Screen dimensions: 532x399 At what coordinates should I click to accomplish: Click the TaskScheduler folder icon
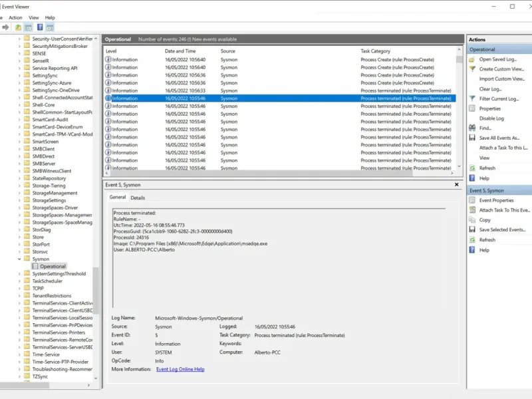tap(27, 281)
